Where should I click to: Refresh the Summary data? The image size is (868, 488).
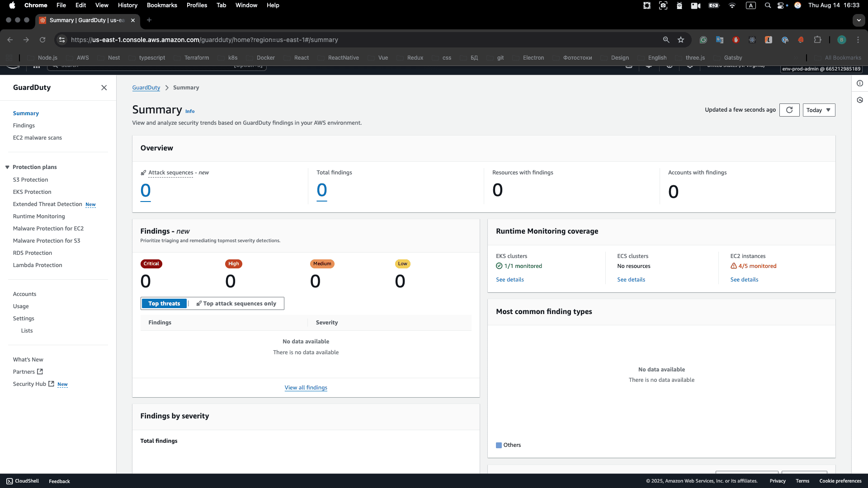[789, 110]
